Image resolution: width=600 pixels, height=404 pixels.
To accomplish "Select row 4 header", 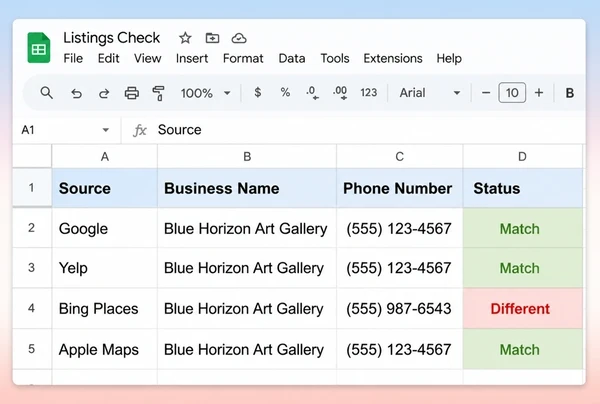I will (x=32, y=308).
